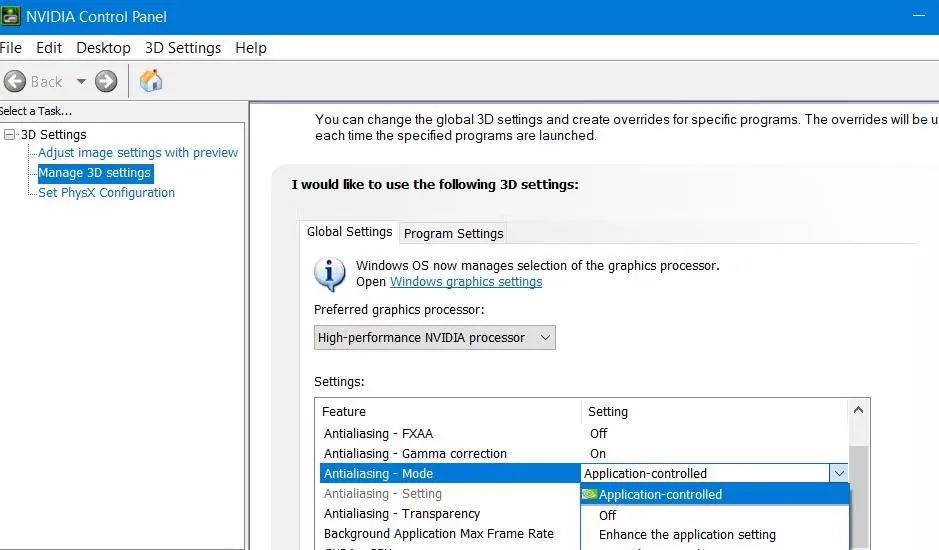Open the Edit menu
The height and width of the screenshot is (550, 939).
[49, 48]
